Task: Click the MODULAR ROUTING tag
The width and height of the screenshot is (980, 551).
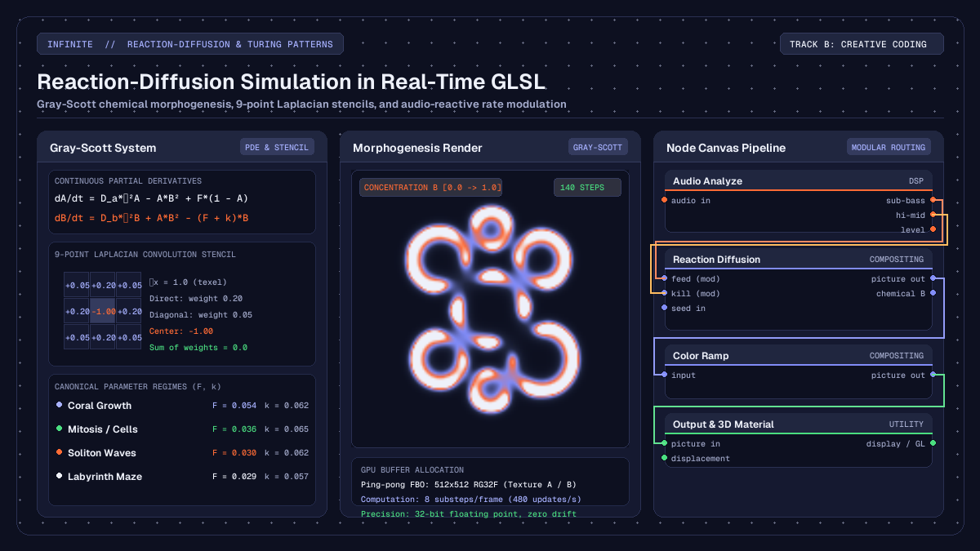Action: [889, 147]
